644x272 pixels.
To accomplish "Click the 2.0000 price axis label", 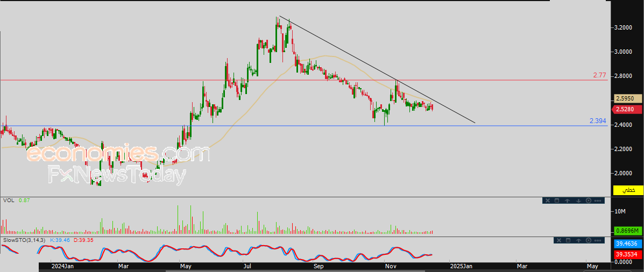I will coord(623,173).
